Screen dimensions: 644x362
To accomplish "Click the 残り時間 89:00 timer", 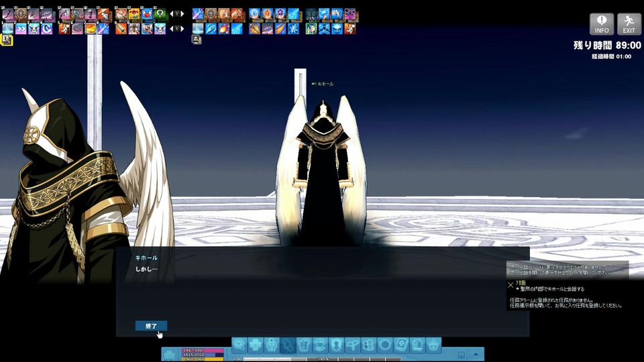I will point(607,45).
